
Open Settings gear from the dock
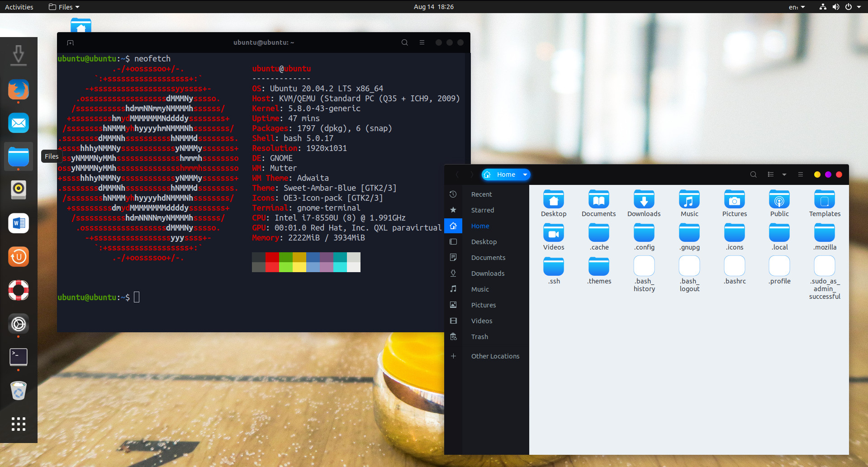(x=19, y=324)
